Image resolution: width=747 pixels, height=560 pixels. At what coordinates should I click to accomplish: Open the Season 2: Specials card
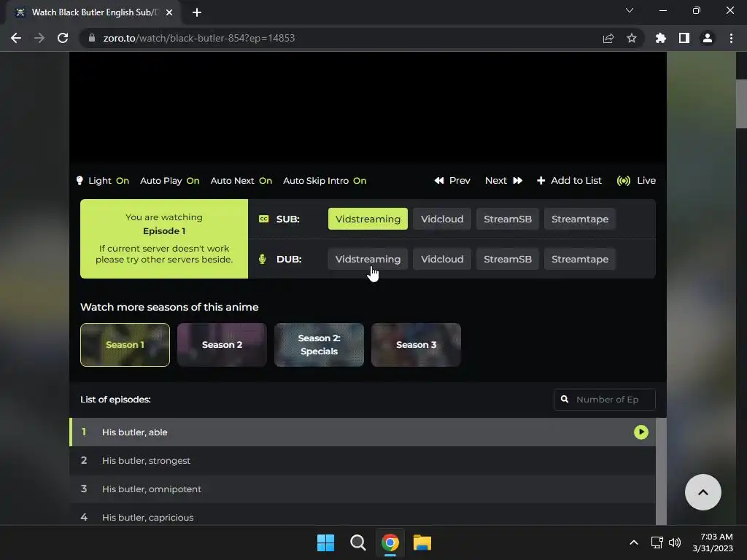(x=320, y=345)
